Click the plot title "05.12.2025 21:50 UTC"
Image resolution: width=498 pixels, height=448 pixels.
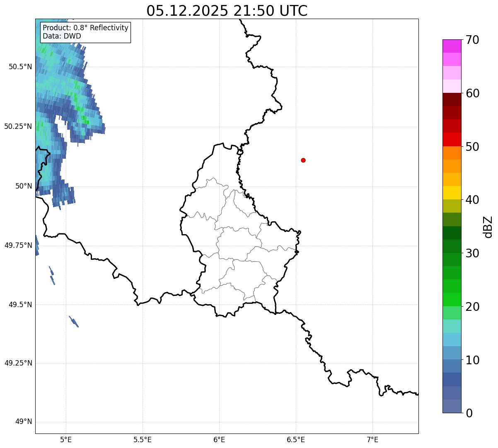[227, 11]
